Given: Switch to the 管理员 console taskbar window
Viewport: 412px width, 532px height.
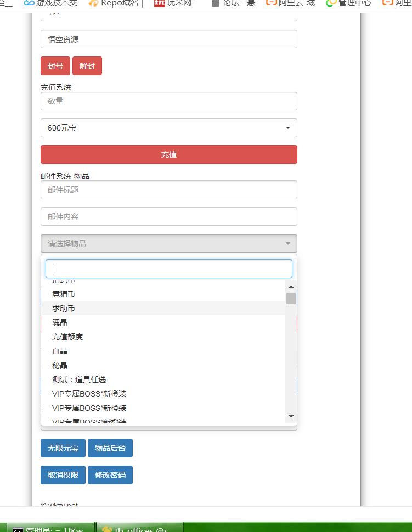Looking at the screenshot, I should pos(49,528).
